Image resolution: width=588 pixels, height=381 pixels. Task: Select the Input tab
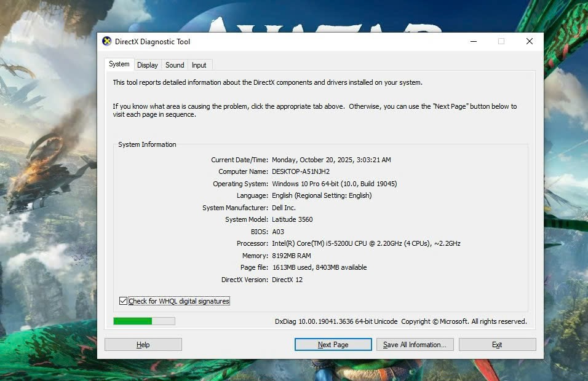pyautogui.click(x=199, y=65)
